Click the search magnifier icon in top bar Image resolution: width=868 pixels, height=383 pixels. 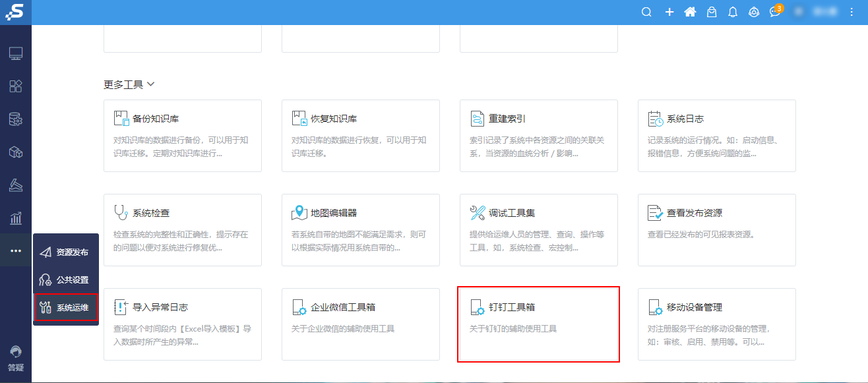coord(646,12)
